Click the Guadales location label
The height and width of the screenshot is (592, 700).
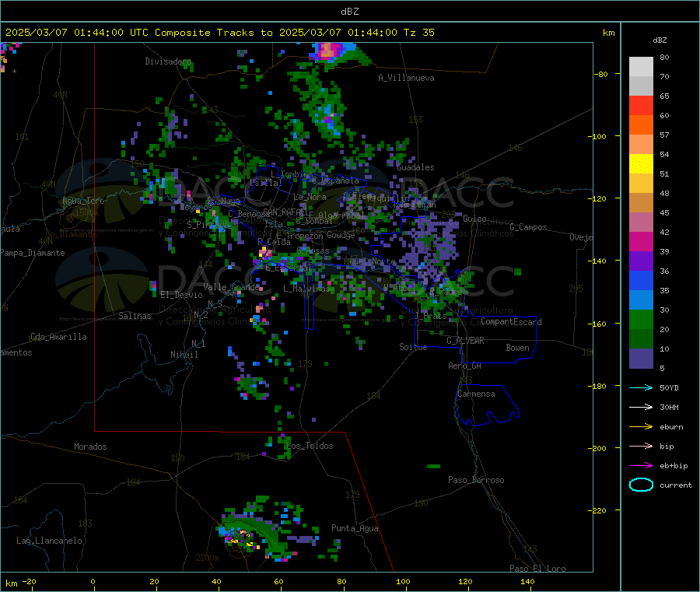pyautogui.click(x=415, y=167)
